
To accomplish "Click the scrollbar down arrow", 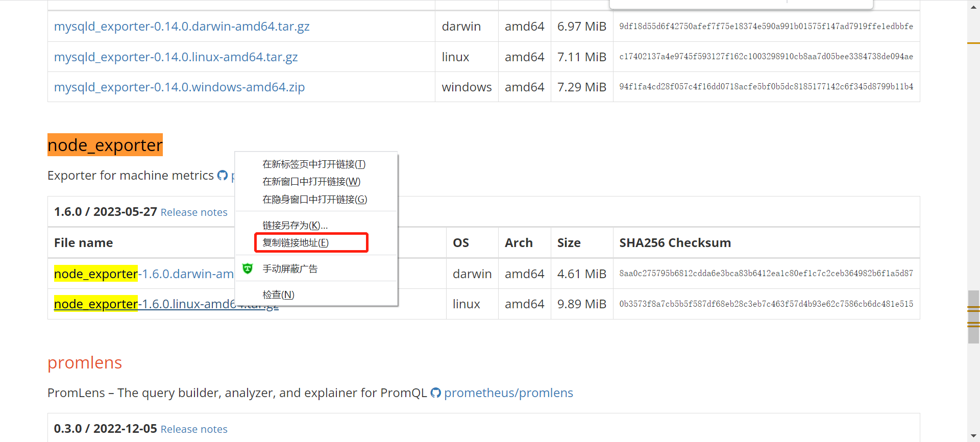I will (x=973, y=436).
